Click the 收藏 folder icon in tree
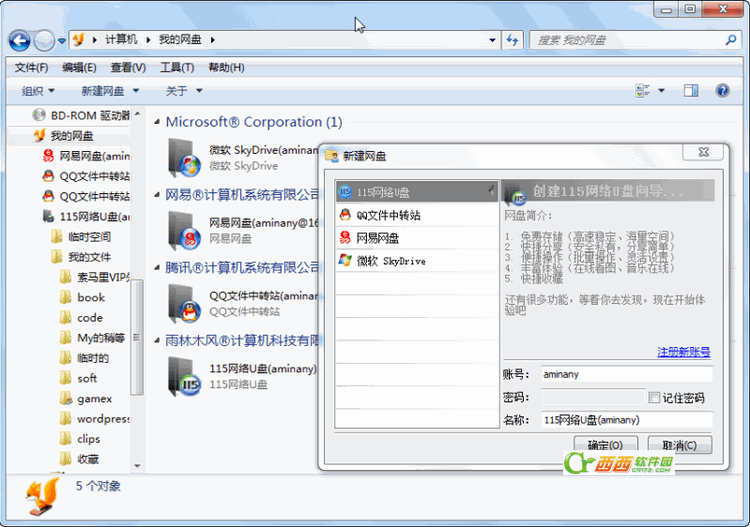 (x=66, y=459)
